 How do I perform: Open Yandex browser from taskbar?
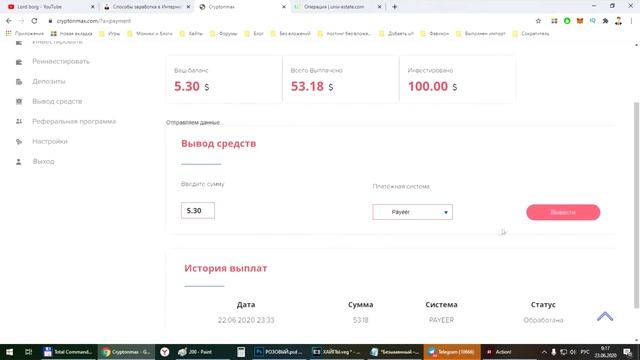tap(164, 352)
